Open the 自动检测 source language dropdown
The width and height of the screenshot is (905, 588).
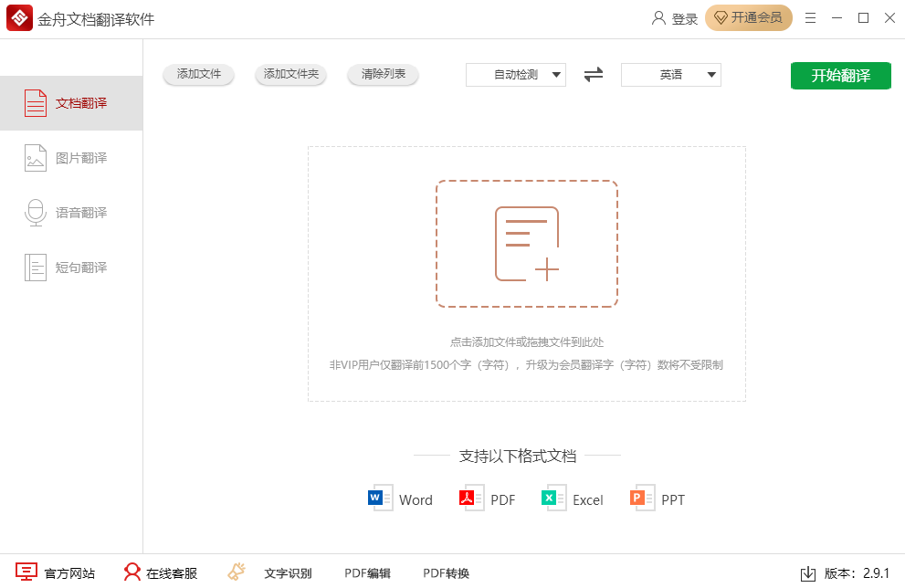[x=515, y=75]
